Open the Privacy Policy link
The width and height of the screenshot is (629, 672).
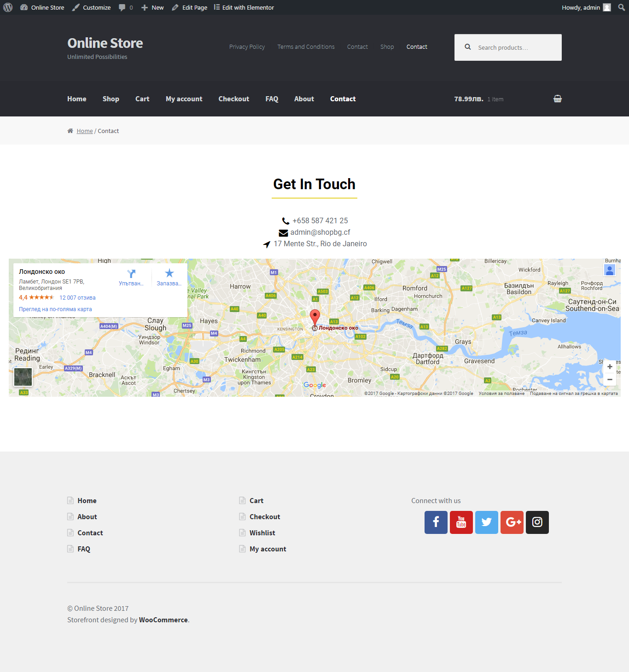pyautogui.click(x=247, y=47)
